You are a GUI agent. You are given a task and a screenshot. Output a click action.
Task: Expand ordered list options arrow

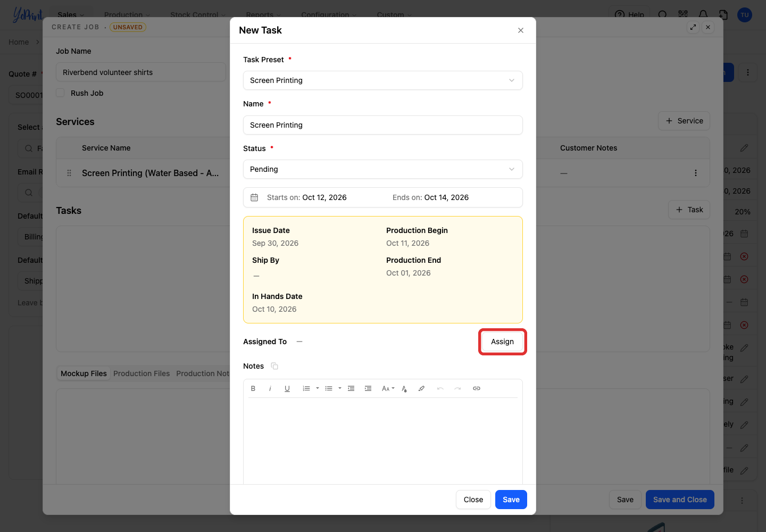pos(318,388)
